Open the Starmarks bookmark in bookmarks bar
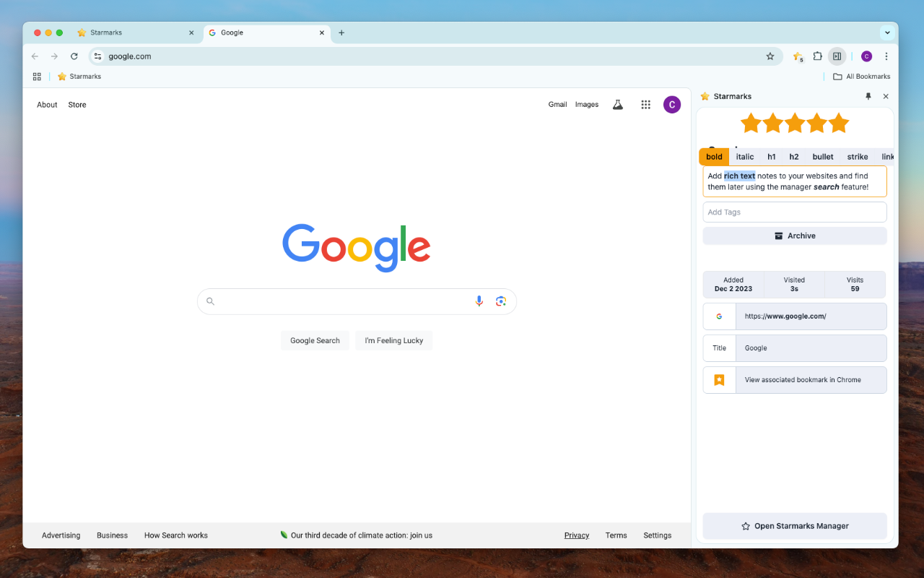 (79, 77)
